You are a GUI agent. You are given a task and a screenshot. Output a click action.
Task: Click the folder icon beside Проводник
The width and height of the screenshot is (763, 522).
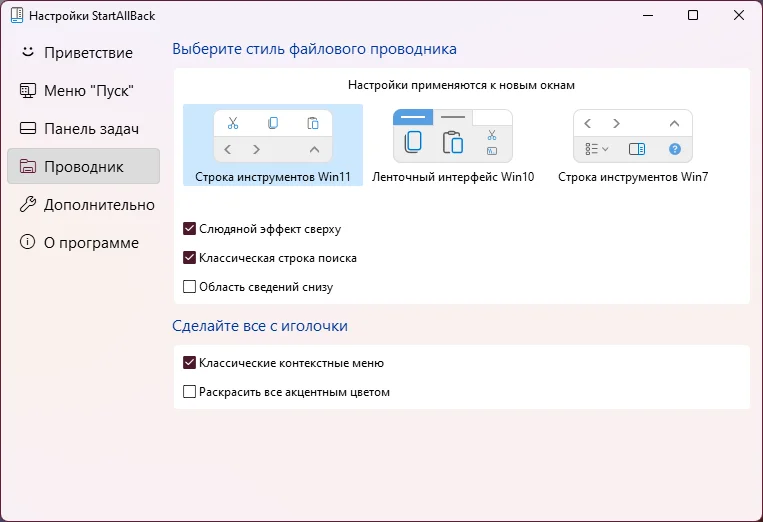pyautogui.click(x=28, y=166)
